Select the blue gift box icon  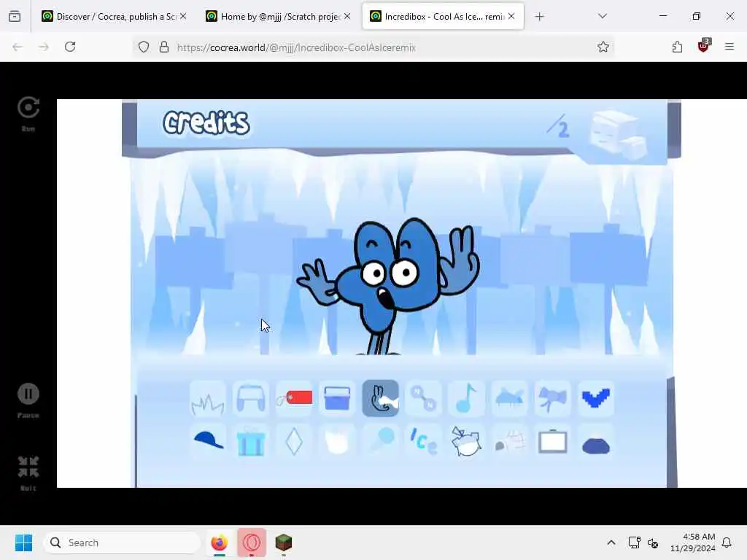point(251,441)
